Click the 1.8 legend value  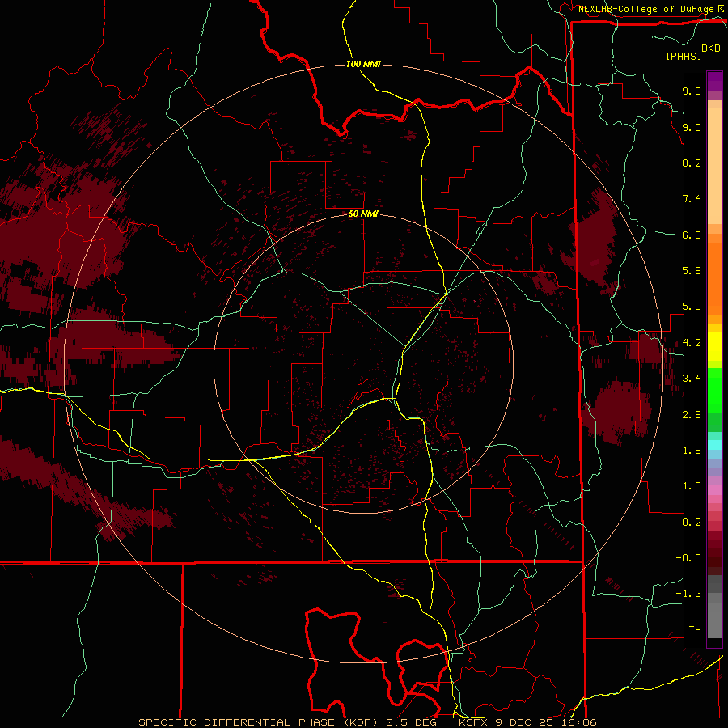(x=692, y=451)
